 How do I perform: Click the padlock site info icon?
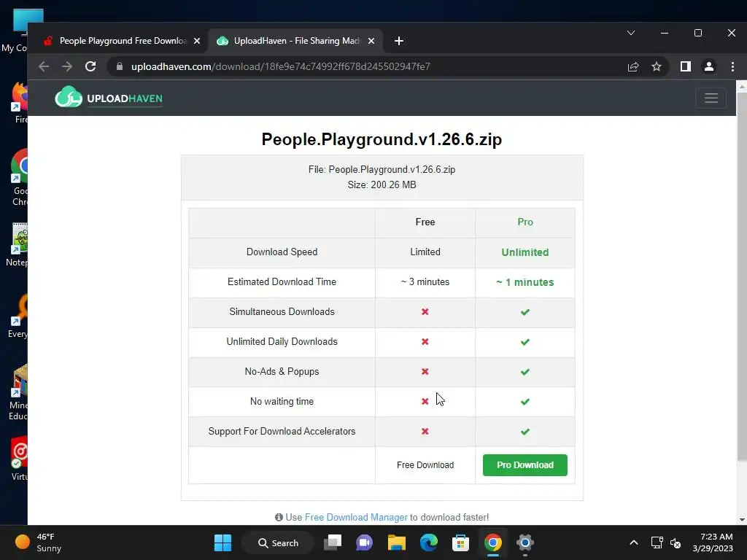[x=120, y=66]
